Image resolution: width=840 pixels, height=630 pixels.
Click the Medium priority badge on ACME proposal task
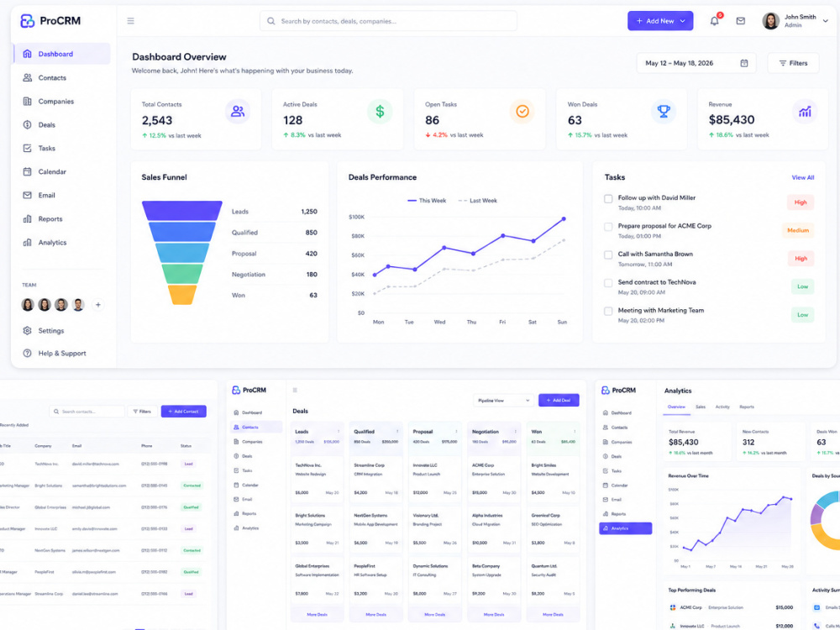798,230
